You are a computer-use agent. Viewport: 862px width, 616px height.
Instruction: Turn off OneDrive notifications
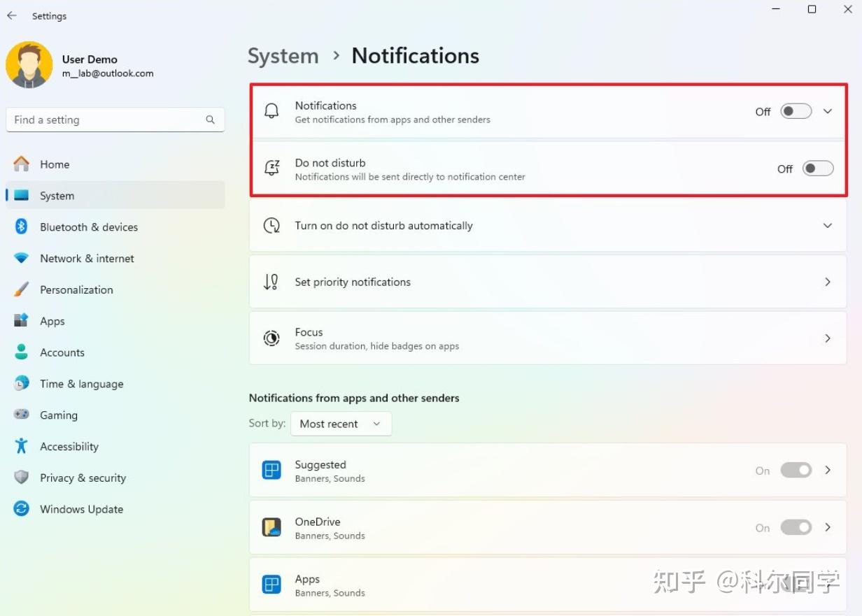796,527
